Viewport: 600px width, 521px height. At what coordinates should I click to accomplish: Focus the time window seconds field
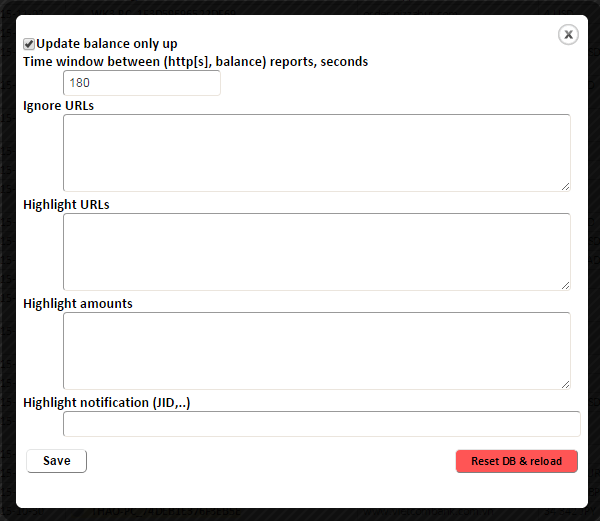pyautogui.click(x=141, y=83)
